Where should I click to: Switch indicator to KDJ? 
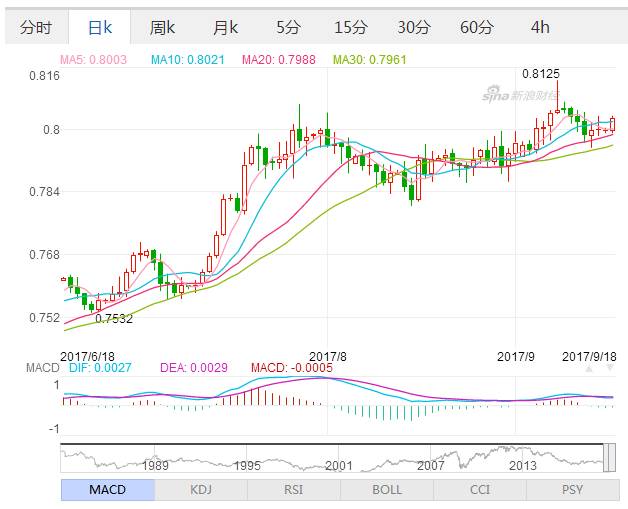(201, 490)
